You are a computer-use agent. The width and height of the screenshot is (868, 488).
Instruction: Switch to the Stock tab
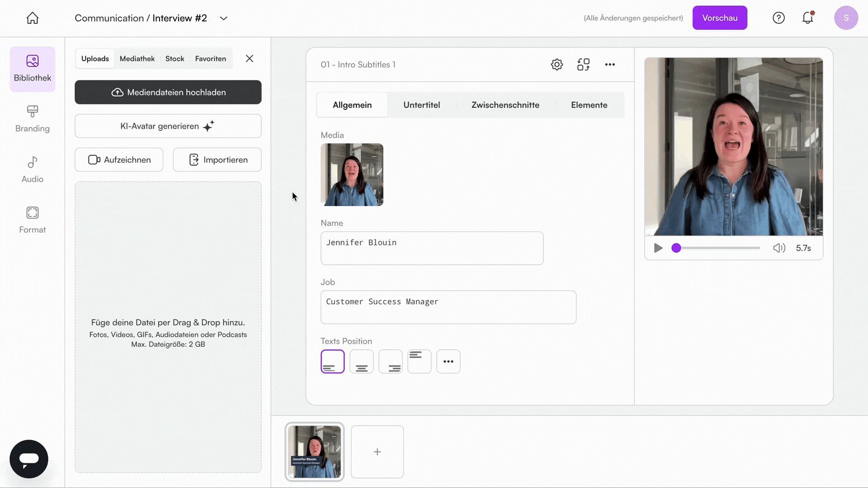[175, 59]
